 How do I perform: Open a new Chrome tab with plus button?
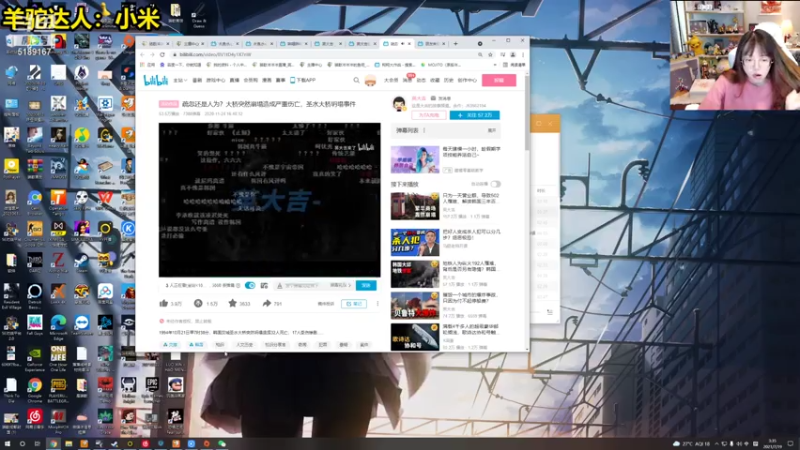coord(456,44)
